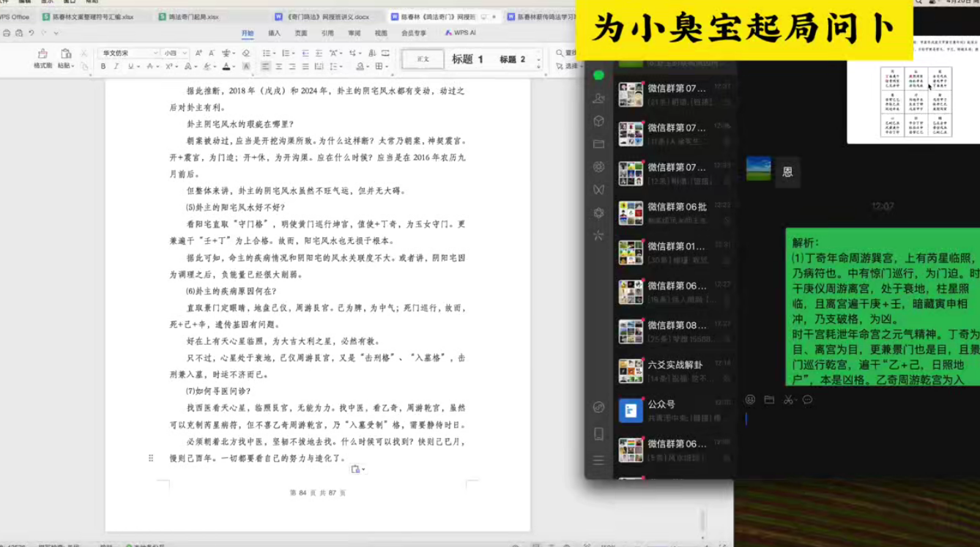Open the font size dropdown 小四
Image resolution: width=980 pixels, height=547 pixels.
tap(185, 53)
